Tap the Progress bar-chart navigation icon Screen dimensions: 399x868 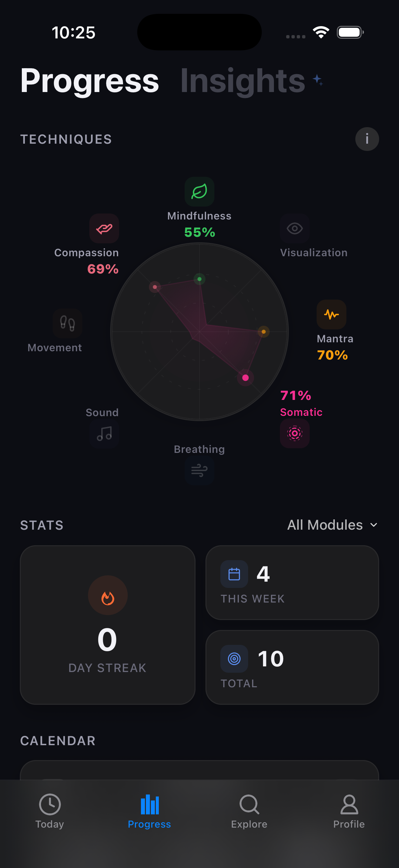150,804
